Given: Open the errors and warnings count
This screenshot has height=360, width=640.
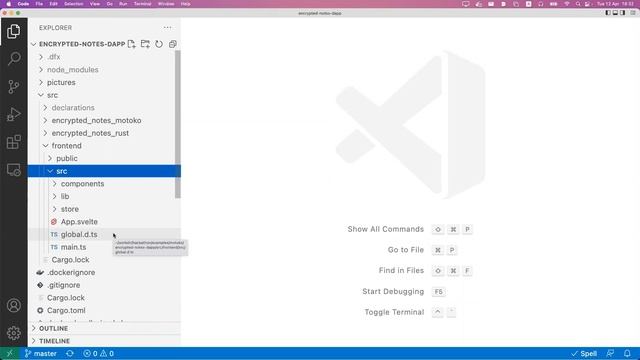Looking at the screenshot, I should pos(98,353).
